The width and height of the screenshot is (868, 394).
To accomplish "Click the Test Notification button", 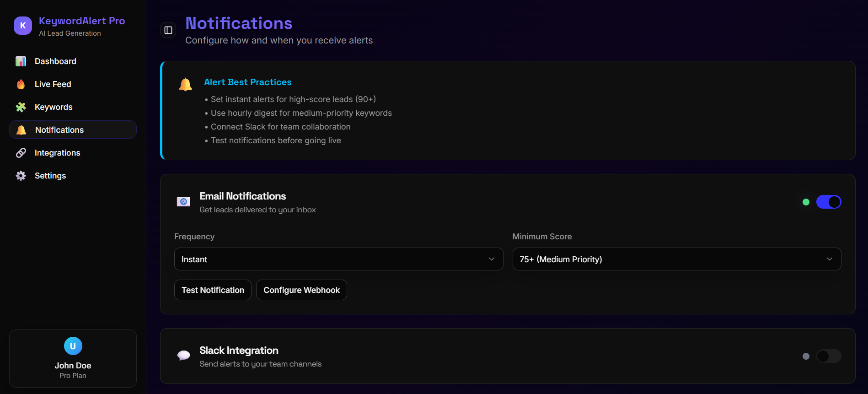I will [213, 290].
